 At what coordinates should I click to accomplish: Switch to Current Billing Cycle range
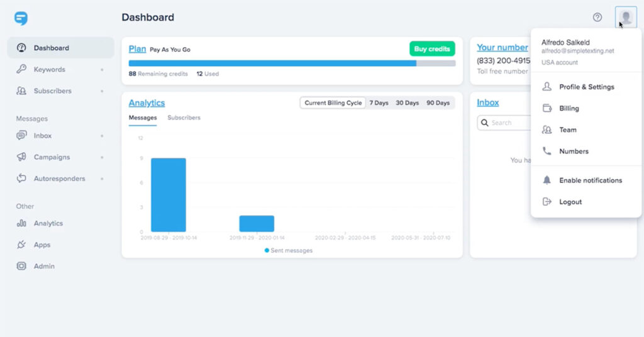333,103
